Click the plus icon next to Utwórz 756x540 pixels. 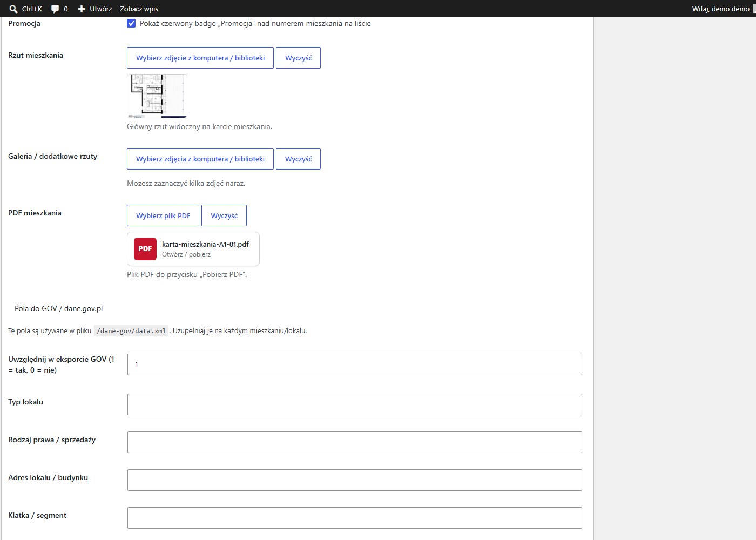click(x=82, y=9)
